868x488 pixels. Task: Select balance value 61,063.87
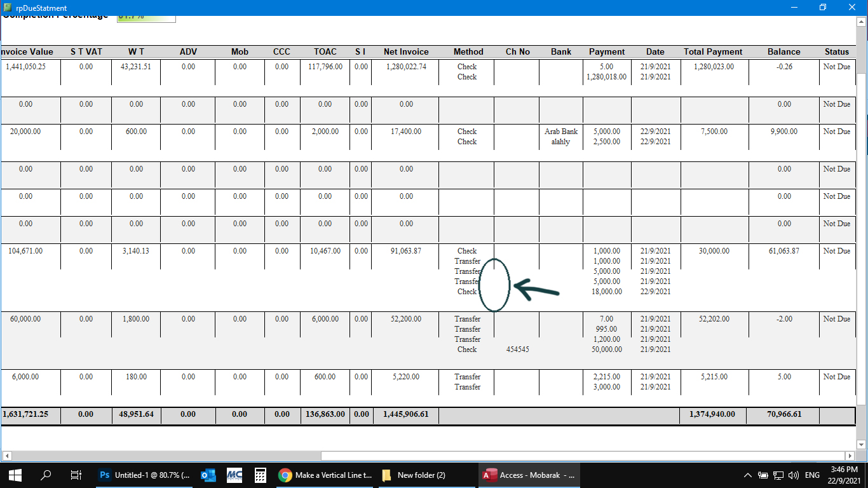pyautogui.click(x=783, y=251)
